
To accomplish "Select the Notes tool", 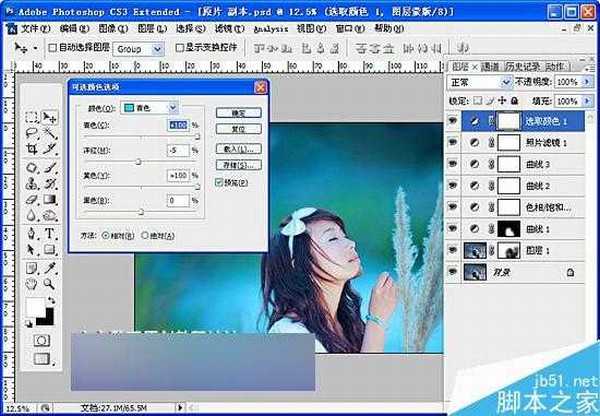I will pos(32,268).
